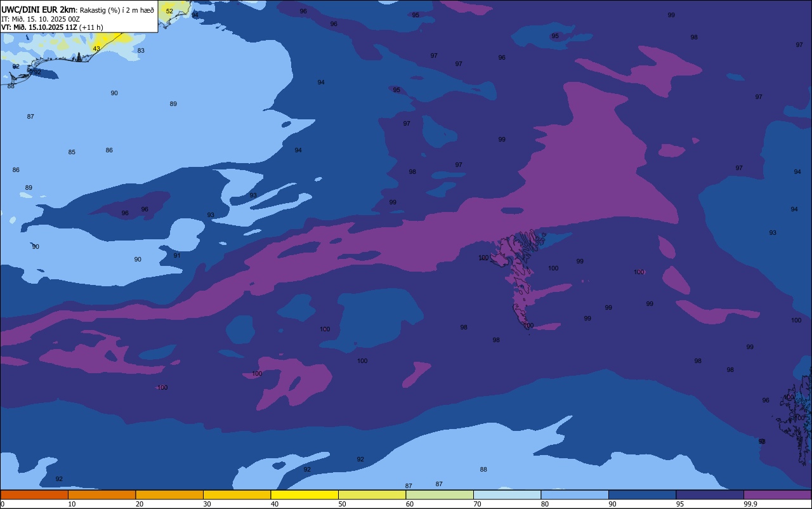
Task: Click the legend tick label "50"
Action: point(342,504)
